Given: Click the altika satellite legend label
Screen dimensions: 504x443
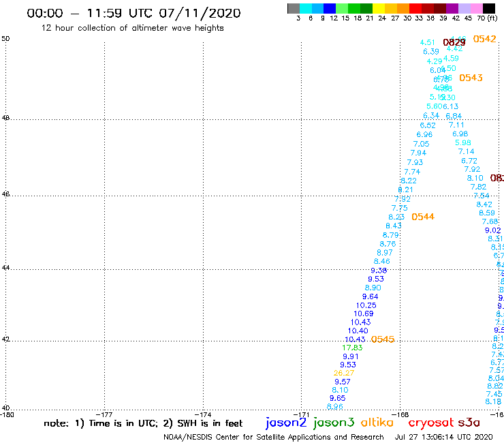Looking at the screenshot, I should tap(377, 423).
